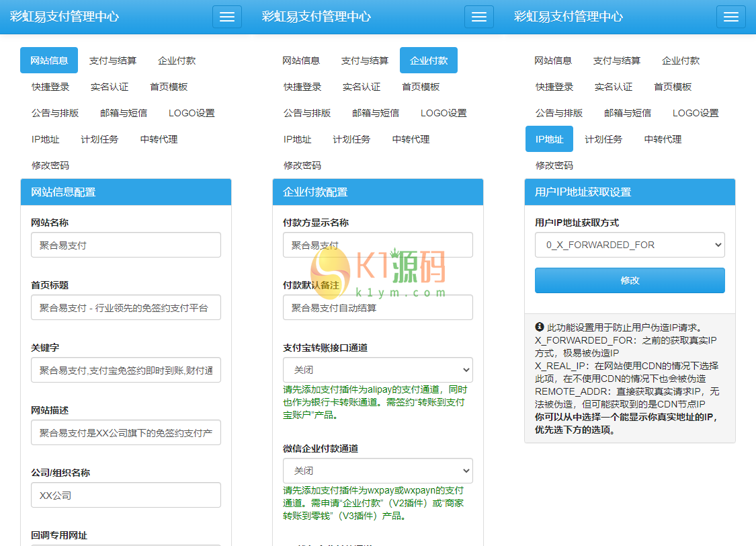Select highlighted 企业付款 tab in middle panel
This screenshot has height=546, width=756.
tap(429, 61)
